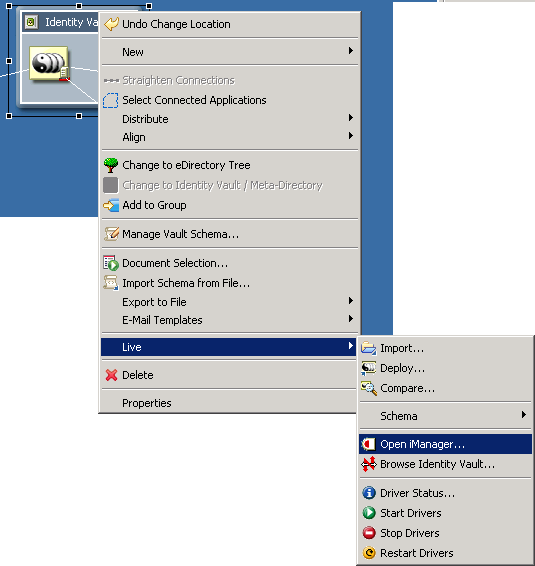Expand the Export to File submenu arrow
Image resolution: width=535 pixels, height=566 pixels.
351,301
